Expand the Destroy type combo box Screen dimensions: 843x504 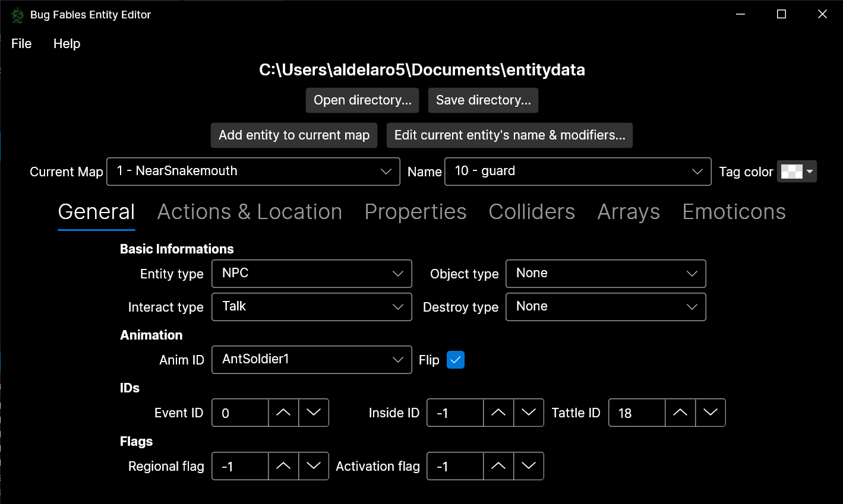[x=606, y=307]
